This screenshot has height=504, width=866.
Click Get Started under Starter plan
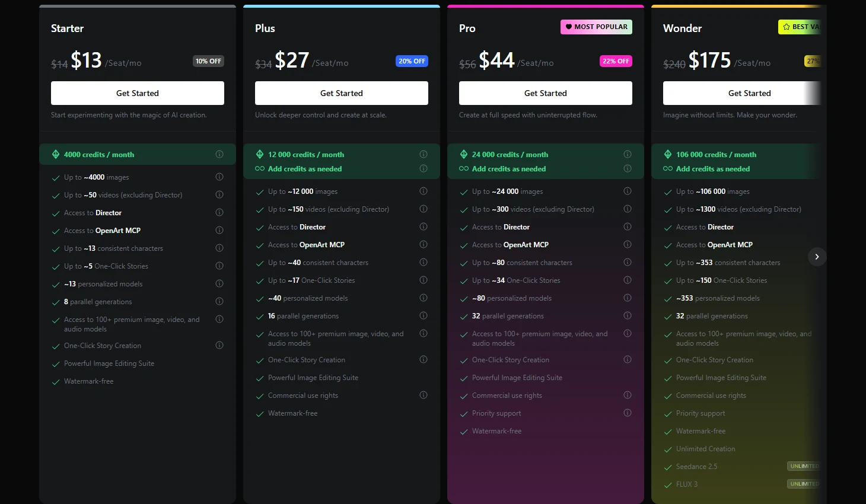138,93
